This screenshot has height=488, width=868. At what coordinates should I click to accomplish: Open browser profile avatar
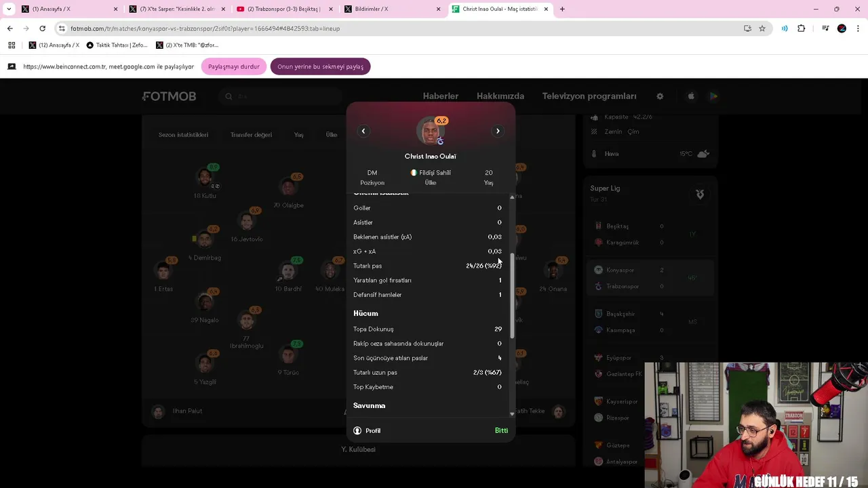tap(842, 28)
